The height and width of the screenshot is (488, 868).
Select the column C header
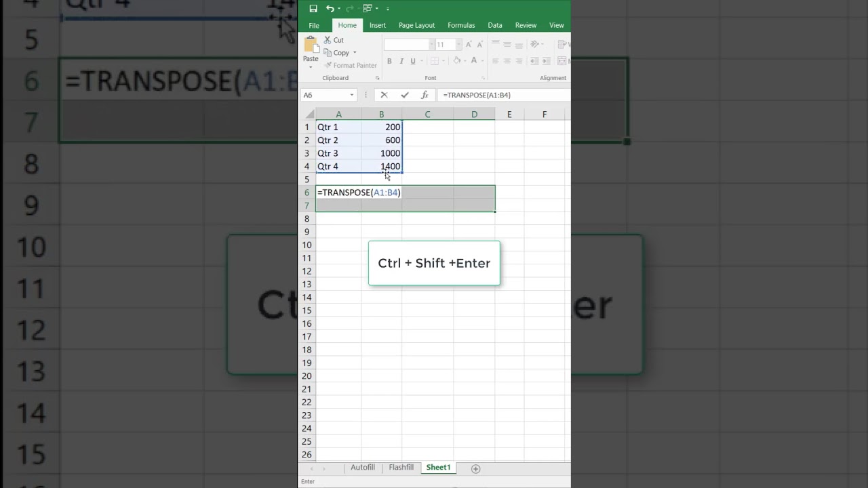pyautogui.click(x=427, y=115)
